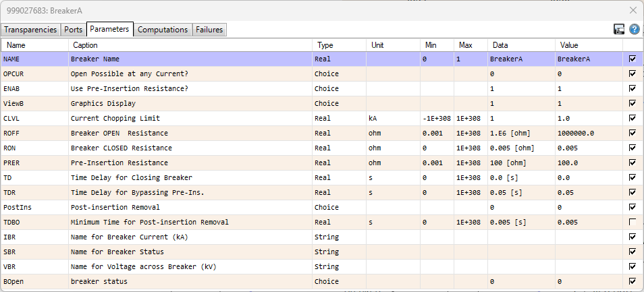Image resolution: width=644 pixels, height=292 pixels.
Task: Toggle the ENAB row checkbox
Action: coord(633,88)
